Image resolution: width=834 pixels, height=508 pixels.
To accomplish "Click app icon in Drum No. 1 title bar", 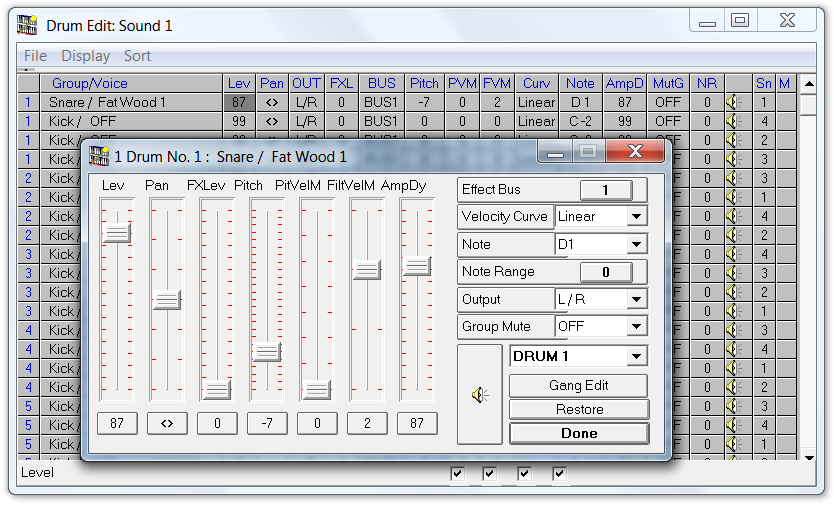I will point(98,156).
